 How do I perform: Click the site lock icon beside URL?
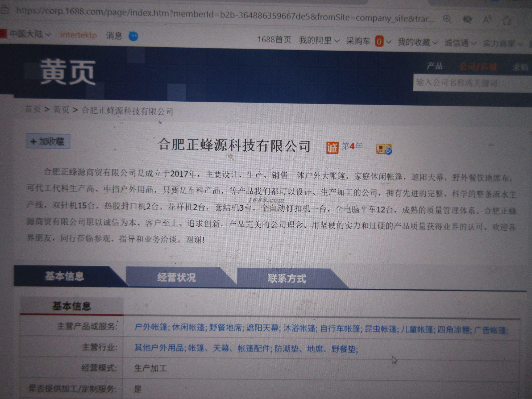5,10
